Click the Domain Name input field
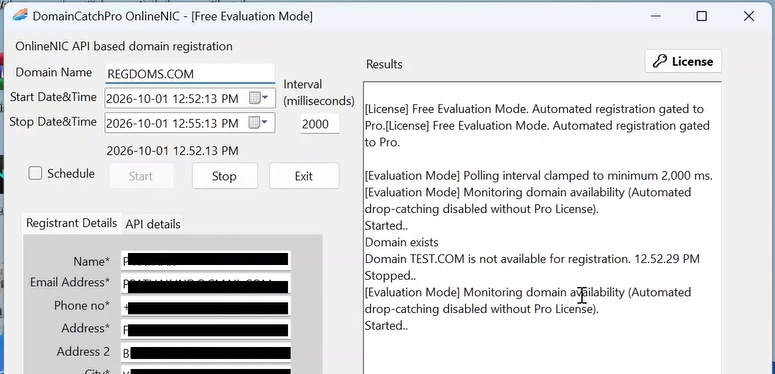This screenshot has height=374, width=775. click(190, 74)
